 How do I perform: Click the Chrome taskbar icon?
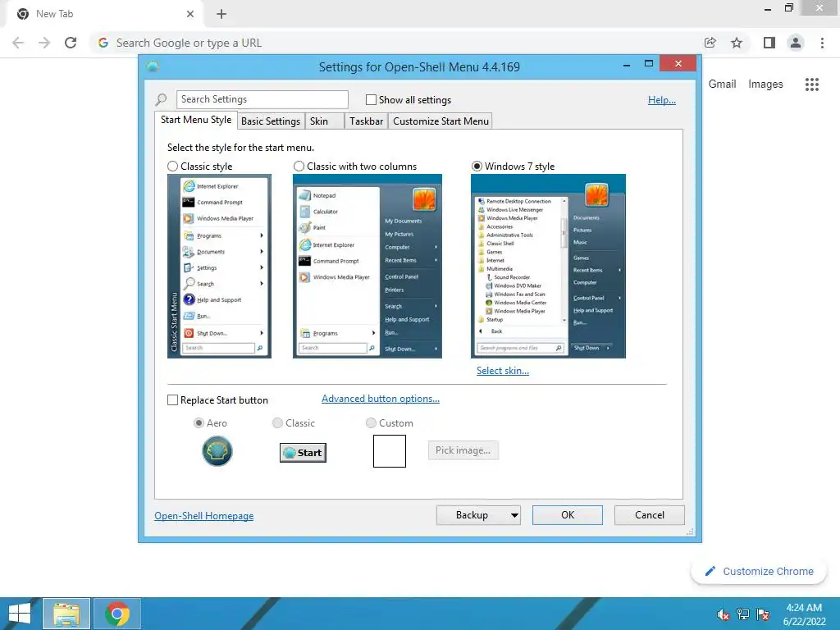117,614
